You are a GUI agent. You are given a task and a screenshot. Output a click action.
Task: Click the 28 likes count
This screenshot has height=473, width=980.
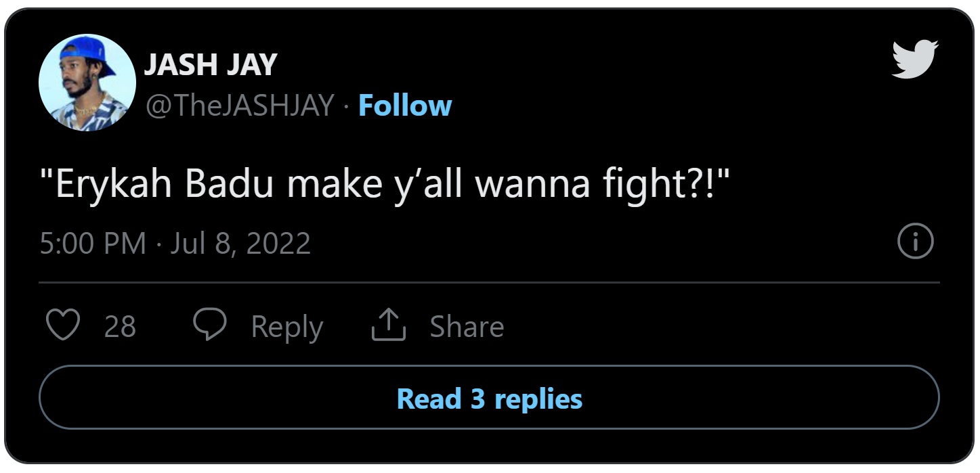(x=120, y=327)
